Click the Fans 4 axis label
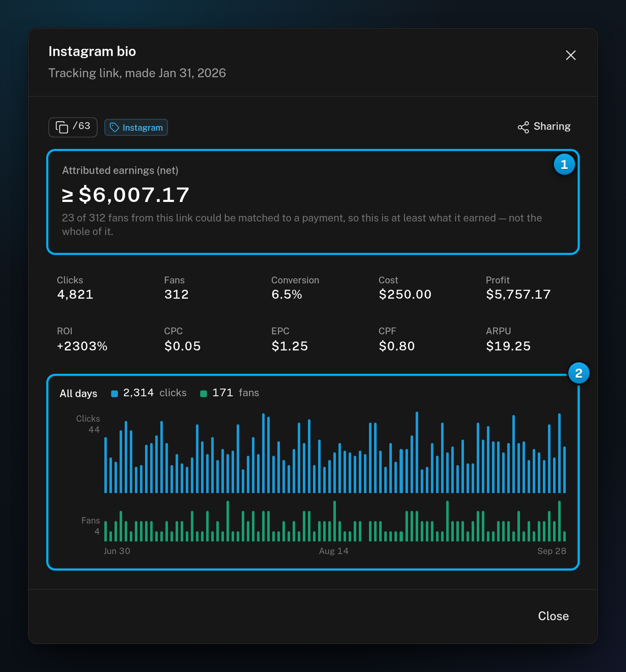The width and height of the screenshot is (626, 672). pos(91,526)
